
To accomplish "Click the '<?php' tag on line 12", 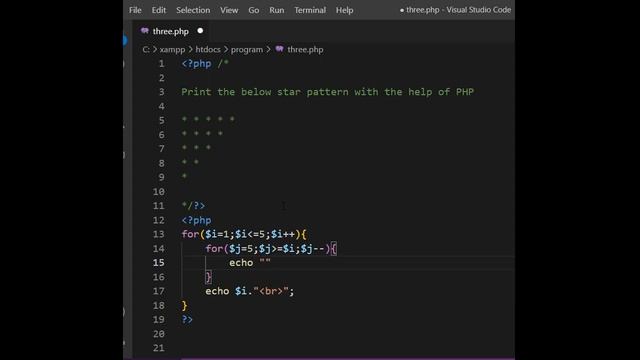I will (196, 220).
